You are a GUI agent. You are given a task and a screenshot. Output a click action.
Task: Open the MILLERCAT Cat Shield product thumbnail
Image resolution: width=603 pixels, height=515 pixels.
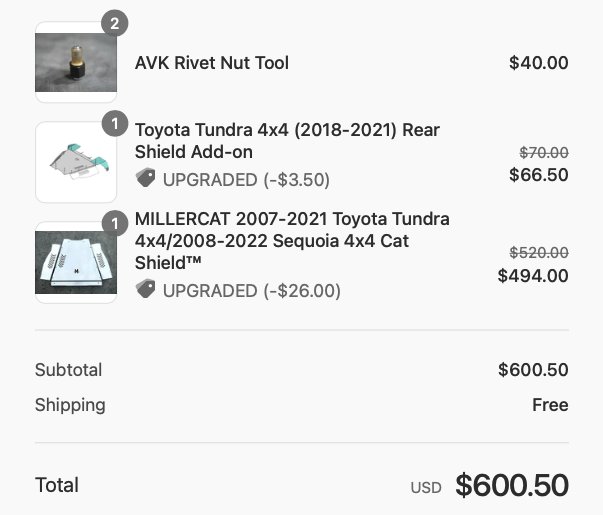[x=76, y=262]
